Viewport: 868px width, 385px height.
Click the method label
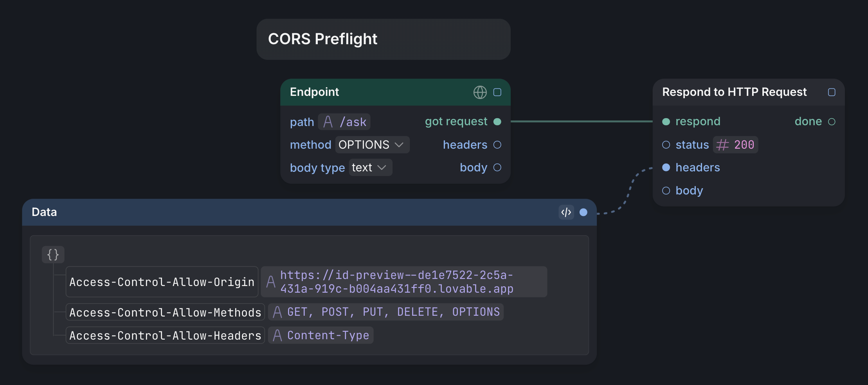coord(310,145)
